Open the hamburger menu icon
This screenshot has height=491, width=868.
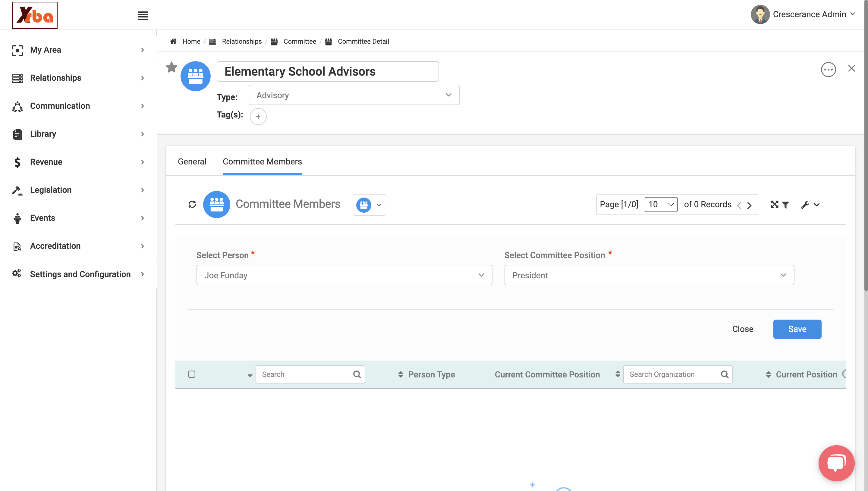pyautogui.click(x=143, y=15)
